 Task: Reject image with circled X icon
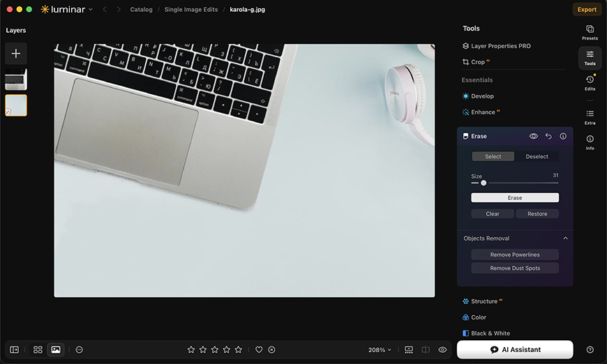coord(272,349)
